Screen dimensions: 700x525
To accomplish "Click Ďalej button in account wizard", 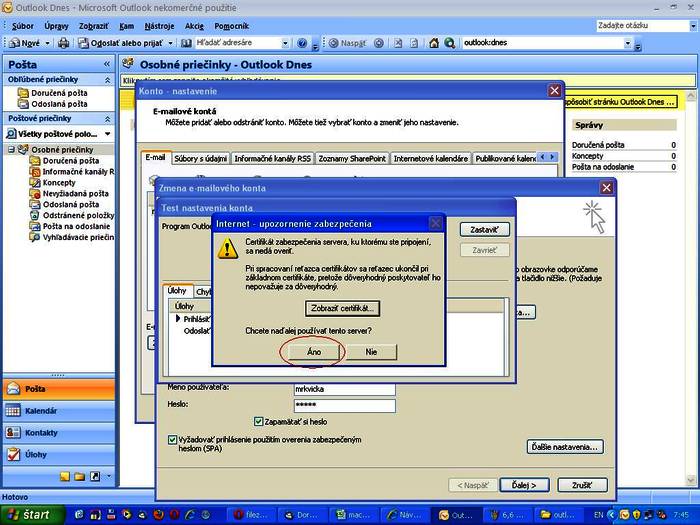I will 524,485.
